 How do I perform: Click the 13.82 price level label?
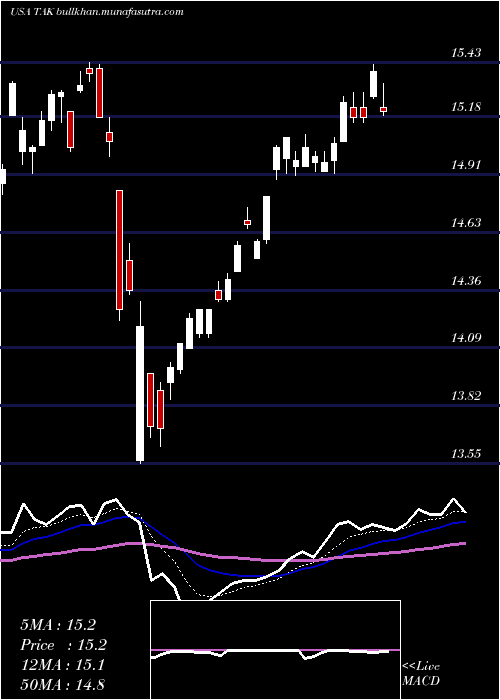(466, 396)
